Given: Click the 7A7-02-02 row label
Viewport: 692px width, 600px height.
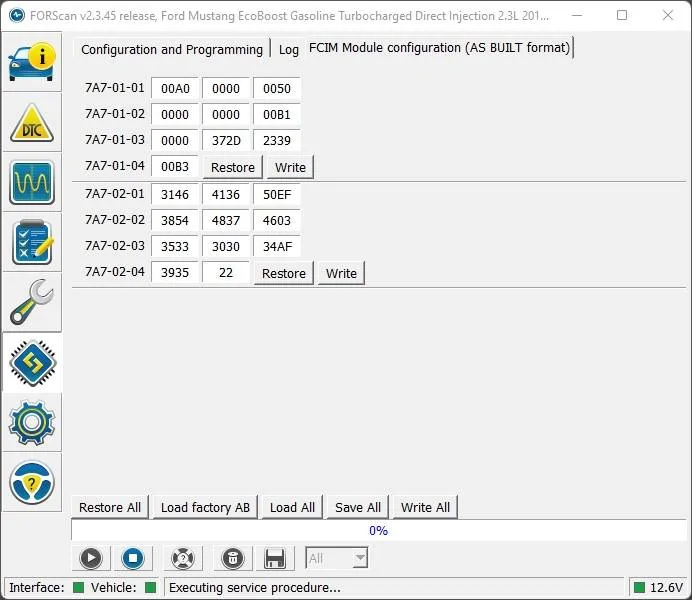Looking at the screenshot, I should pos(115,220).
